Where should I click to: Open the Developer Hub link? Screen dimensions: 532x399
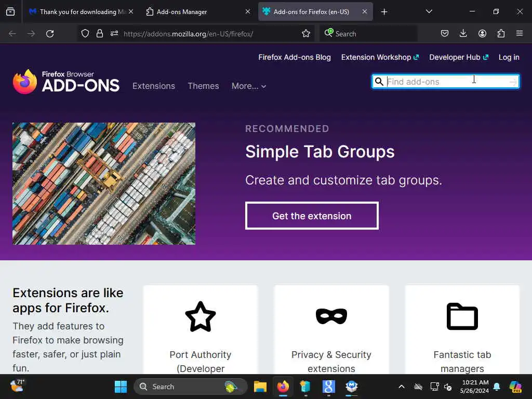pyautogui.click(x=459, y=57)
